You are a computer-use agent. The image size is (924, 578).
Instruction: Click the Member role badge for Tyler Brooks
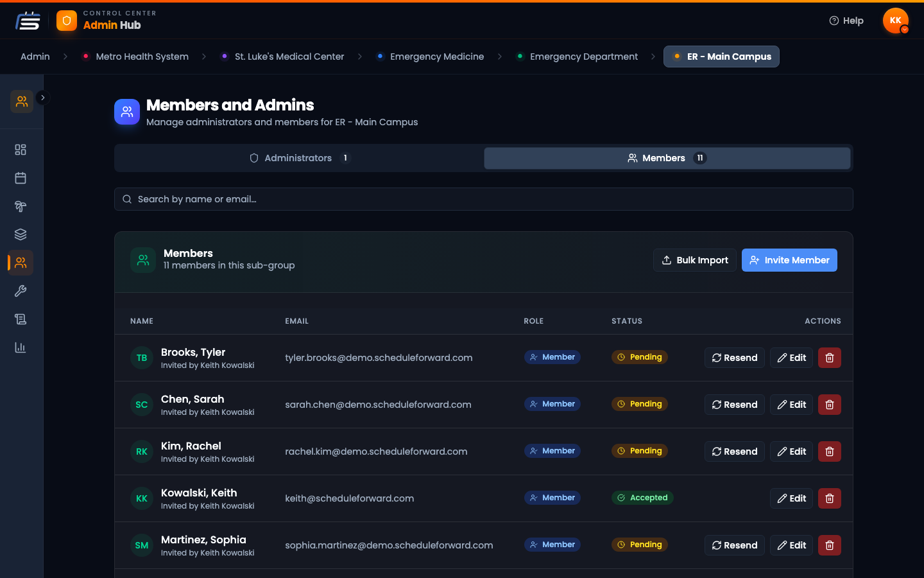coord(552,357)
